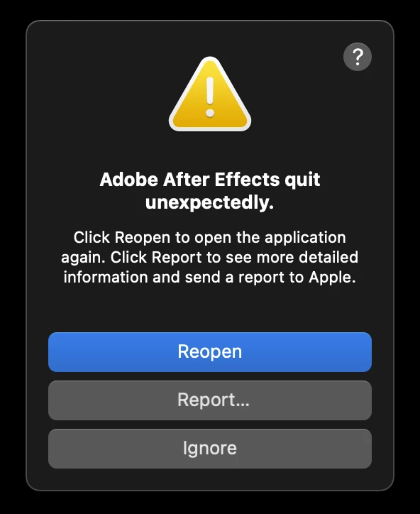
Task: Click the yellow warning triangle icon
Action: [210, 94]
